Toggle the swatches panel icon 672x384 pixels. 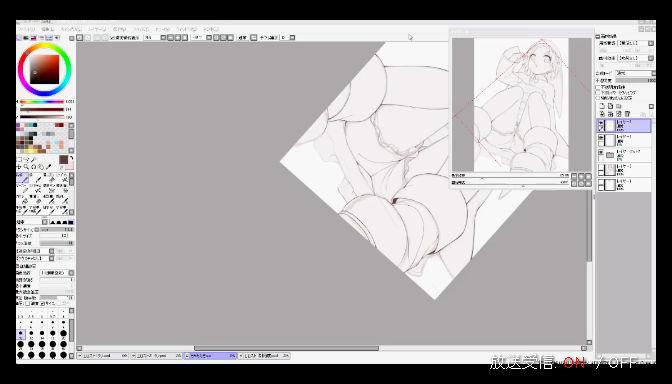(x=49, y=38)
